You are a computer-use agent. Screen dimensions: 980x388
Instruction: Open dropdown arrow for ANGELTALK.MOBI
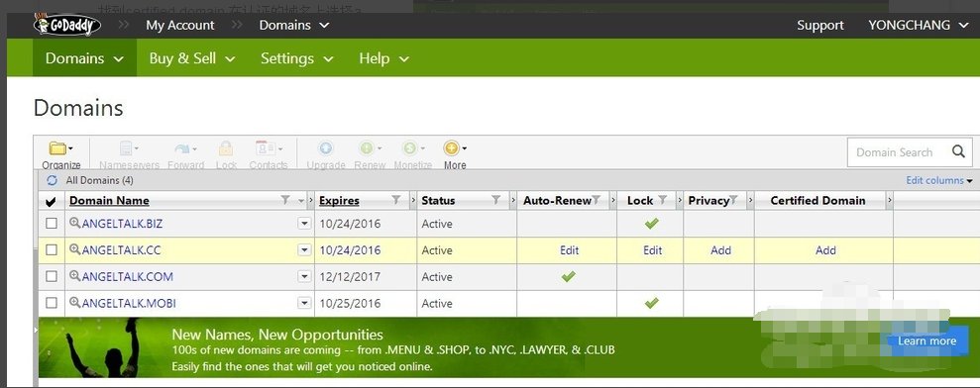point(304,303)
